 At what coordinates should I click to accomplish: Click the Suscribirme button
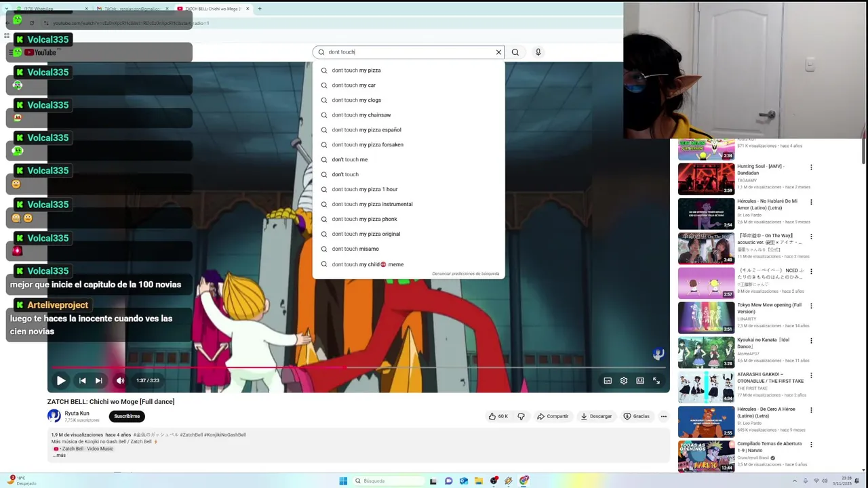[127, 416]
